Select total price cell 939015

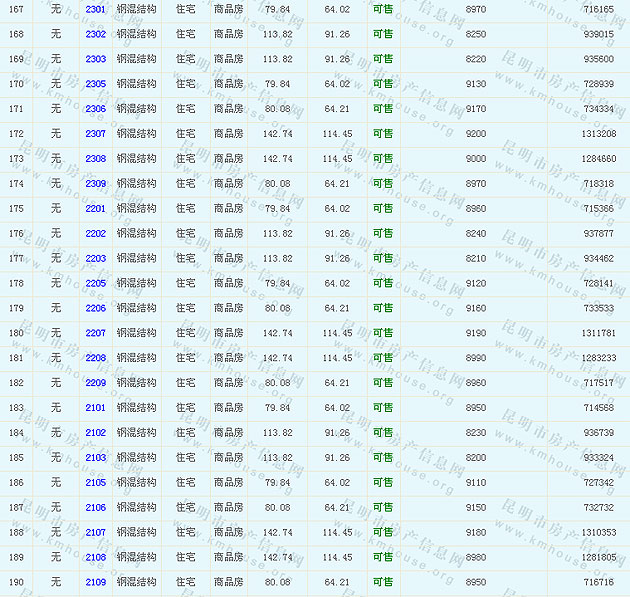point(600,34)
